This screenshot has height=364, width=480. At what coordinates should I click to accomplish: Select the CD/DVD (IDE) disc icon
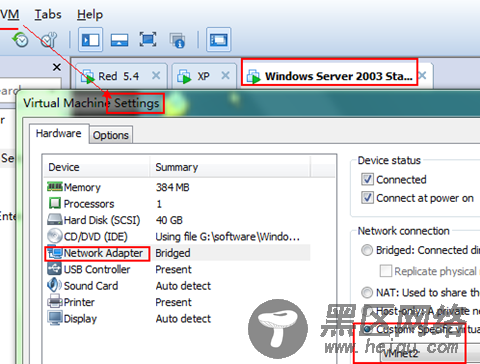pos(55,236)
